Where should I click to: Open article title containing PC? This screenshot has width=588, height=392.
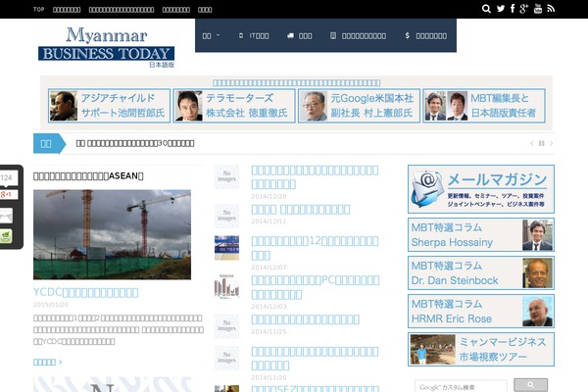pyautogui.click(x=315, y=287)
